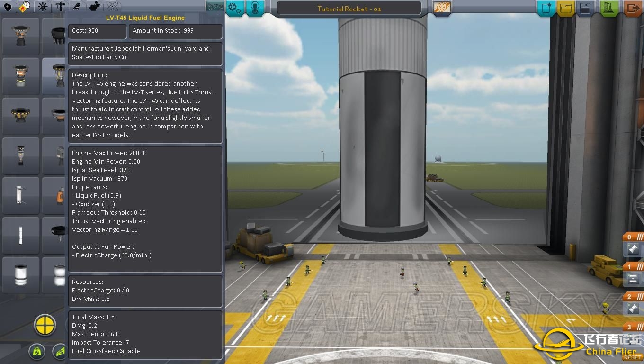This screenshot has height=364, width=644.
Task: Create a new craft with the blue New button
Action: [546, 8]
